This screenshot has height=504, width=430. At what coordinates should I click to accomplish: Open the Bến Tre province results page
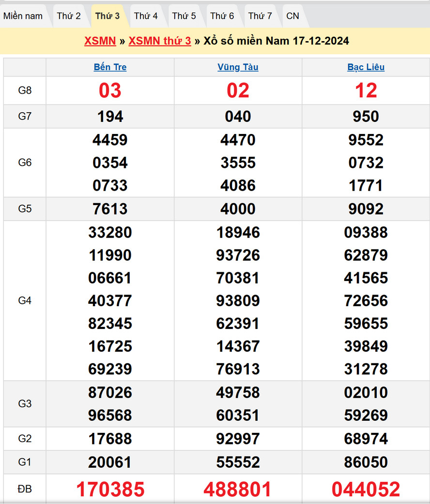[110, 67]
